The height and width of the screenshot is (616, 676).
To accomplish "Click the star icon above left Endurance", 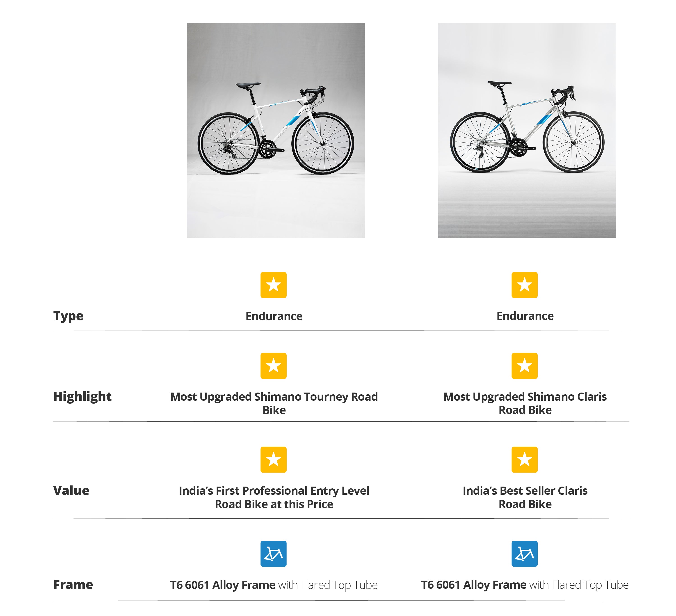I will (273, 285).
